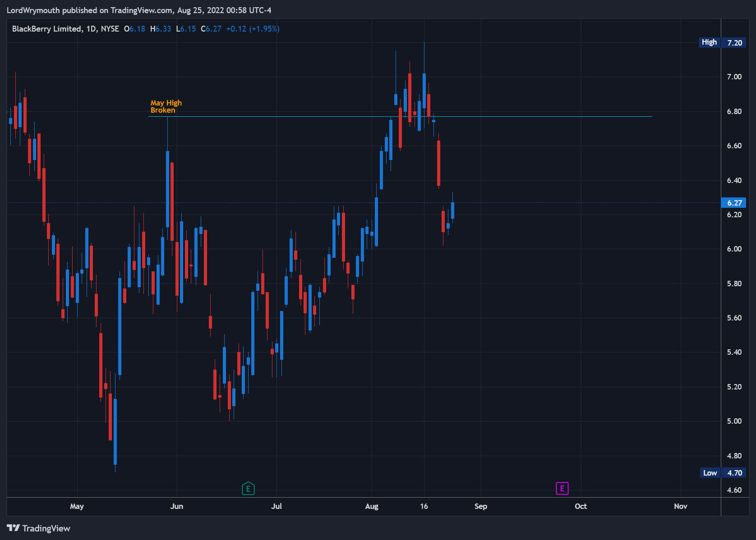This screenshot has height=540, width=756.
Task: Click the 5.20 price scale label
Action: click(x=734, y=387)
